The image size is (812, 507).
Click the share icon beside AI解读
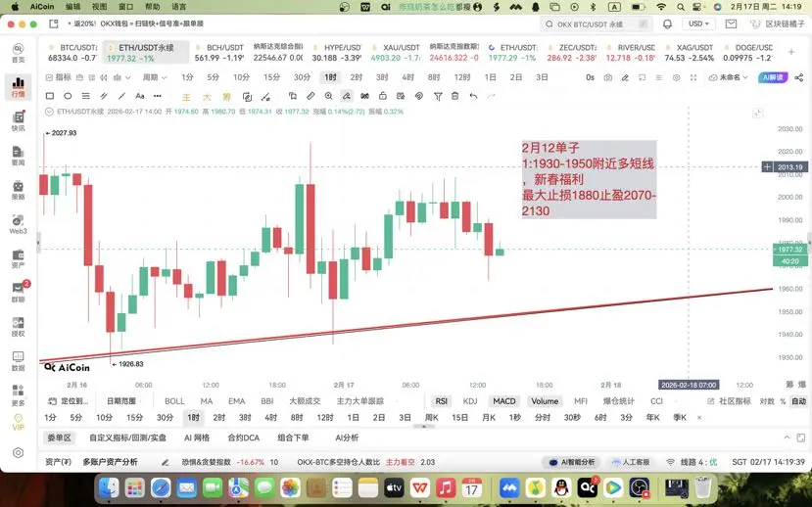tap(799, 77)
